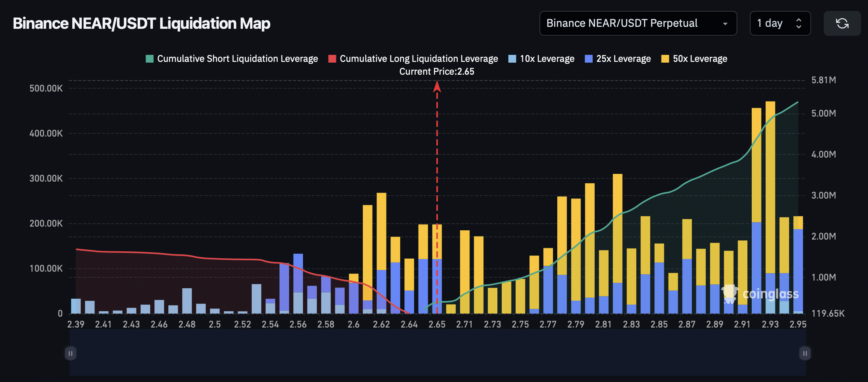Image resolution: width=868 pixels, height=382 pixels.
Task: Toggle Cumulative Long Liquidation Leverage legend
Action: [x=418, y=59]
